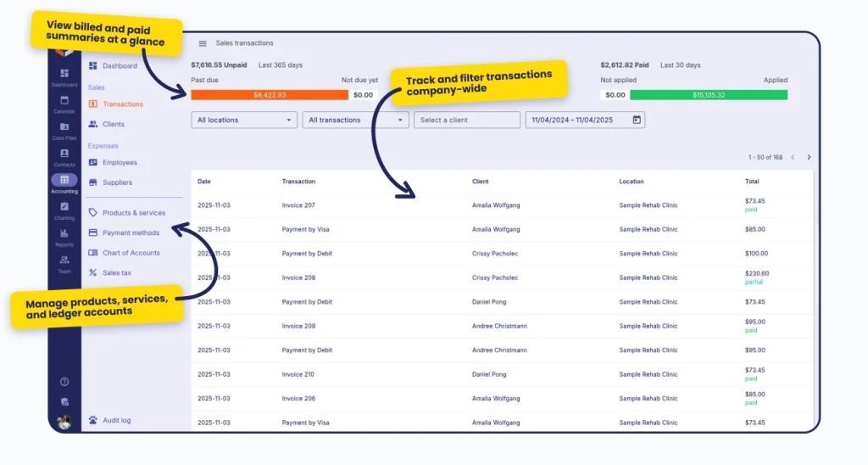Click the Products & services tag icon

[x=93, y=212]
